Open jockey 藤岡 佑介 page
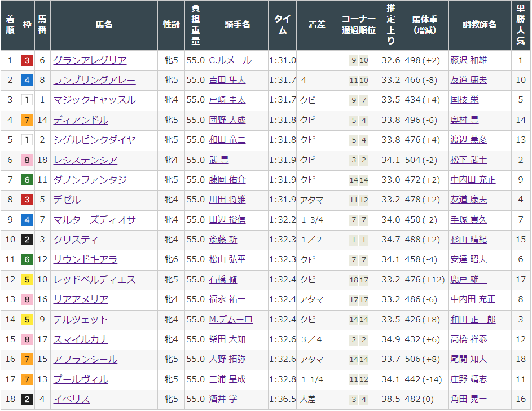Image resolution: width=532 pixels, height=411 pixels. (227, 180)
